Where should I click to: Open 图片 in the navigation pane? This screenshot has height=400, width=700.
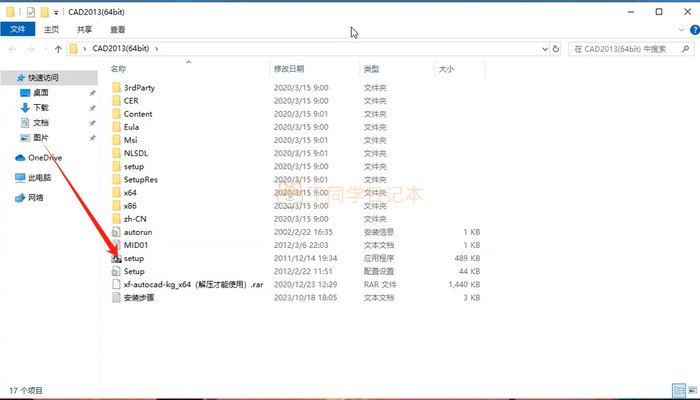(41, 138)
